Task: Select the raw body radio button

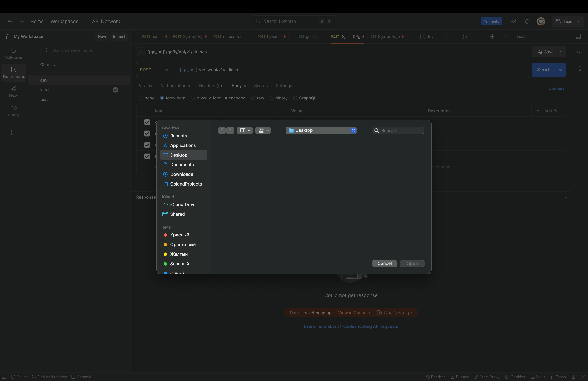Action: tap(253, 98)
